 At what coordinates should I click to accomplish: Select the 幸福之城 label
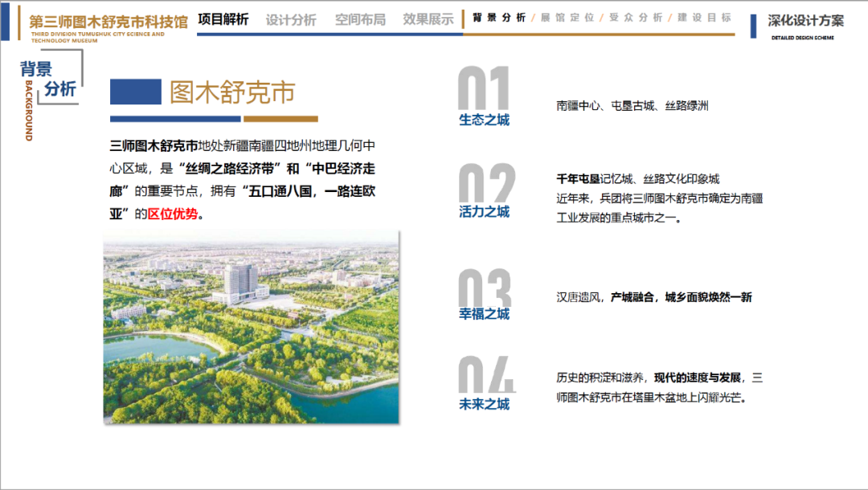(x=485, y=314)
